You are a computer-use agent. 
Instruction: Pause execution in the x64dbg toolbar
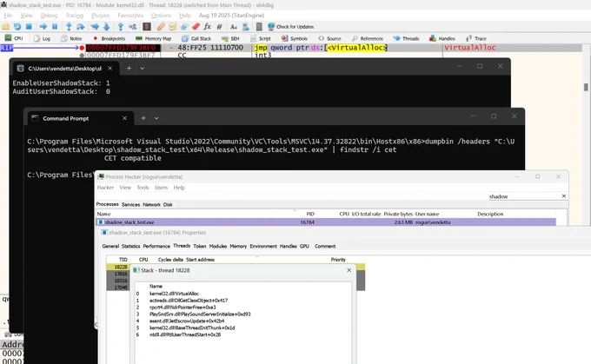click(55, 27)
